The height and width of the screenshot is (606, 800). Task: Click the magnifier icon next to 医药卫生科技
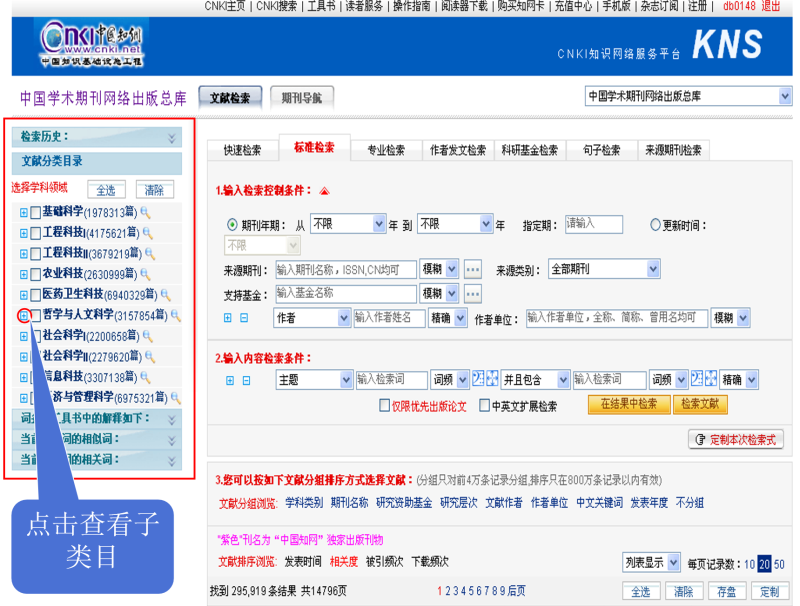[x=166, y=295]
